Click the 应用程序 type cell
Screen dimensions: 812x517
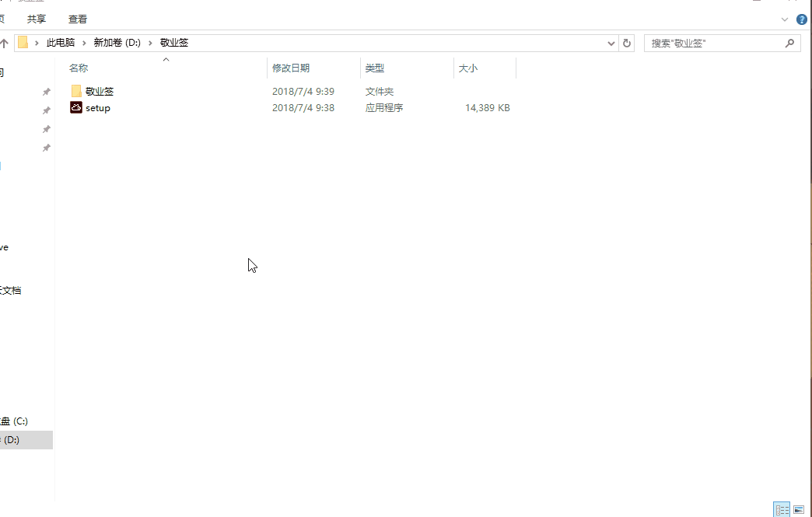coord(384,108)
